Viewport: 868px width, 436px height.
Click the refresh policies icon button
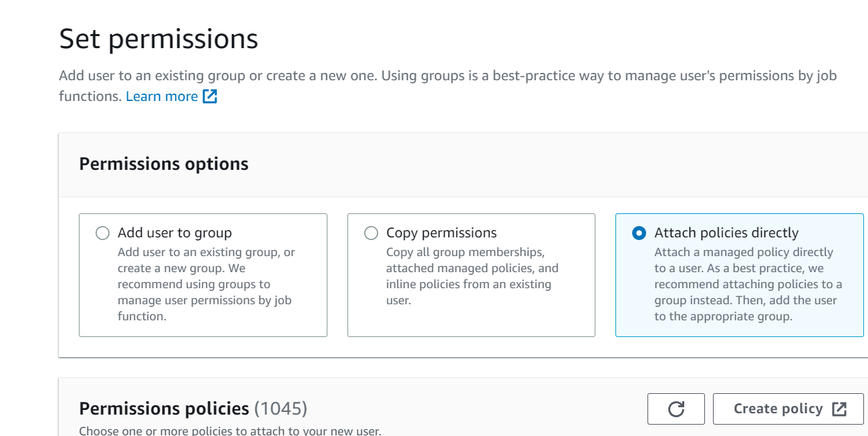click(x=676, y=409)
